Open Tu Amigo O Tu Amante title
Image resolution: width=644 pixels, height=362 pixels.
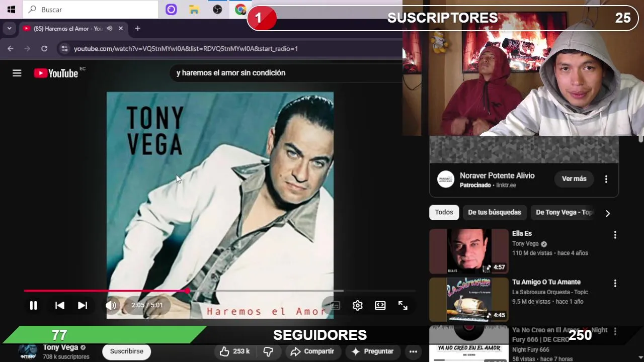tap(546, 282)
